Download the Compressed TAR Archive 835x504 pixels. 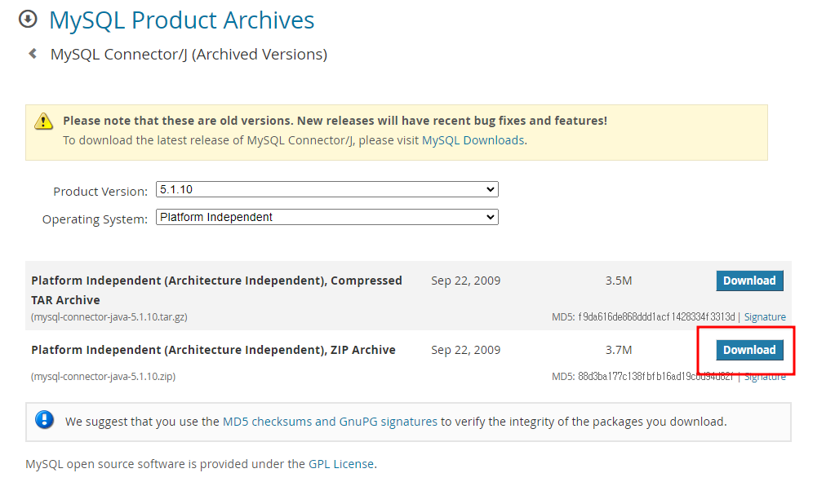tap(749, 281)
